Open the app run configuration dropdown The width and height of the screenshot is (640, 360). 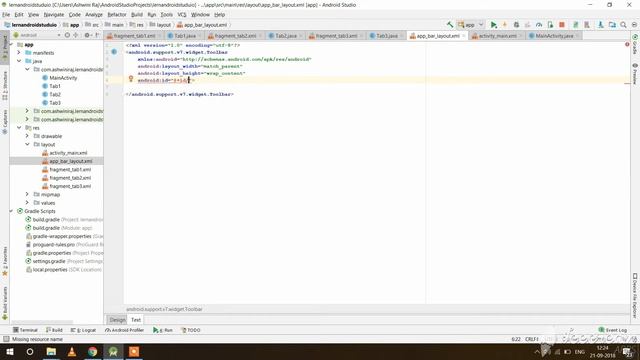471,25
